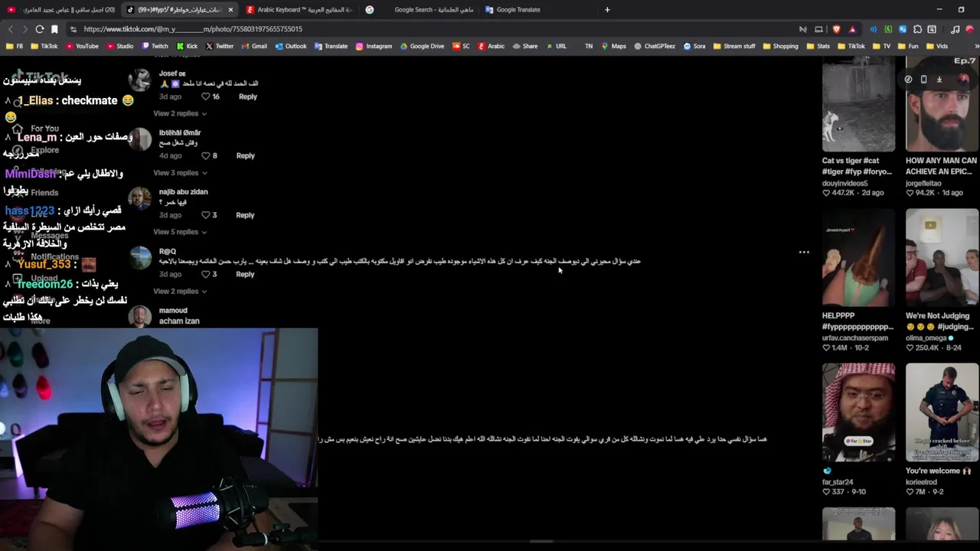Expand the Fun bookmarks folder

pos(907,46)
